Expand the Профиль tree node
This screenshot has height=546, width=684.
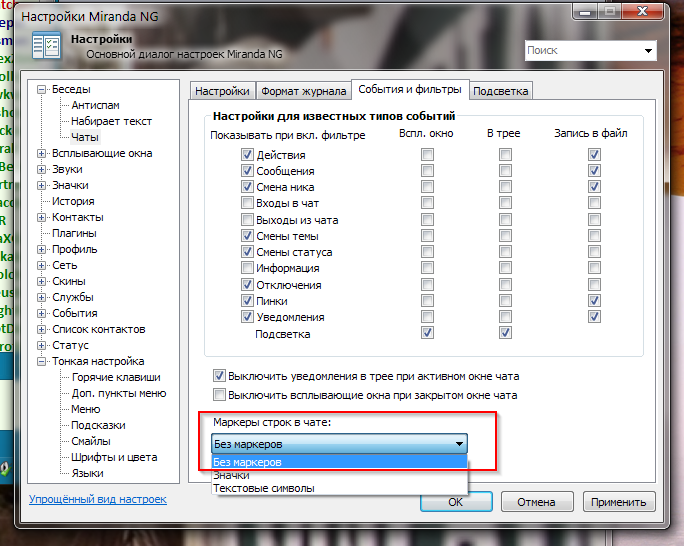41,249
